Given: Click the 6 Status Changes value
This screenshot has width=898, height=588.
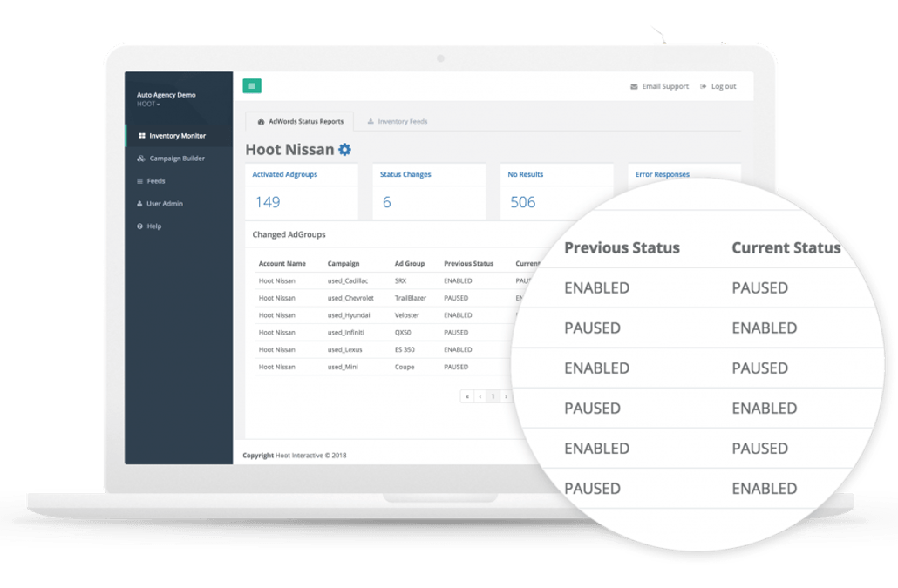Looking at the screenshot, I should (386, 202).
